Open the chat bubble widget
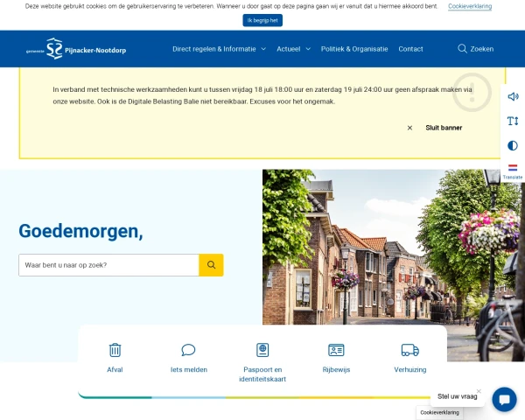The width and height of the screenshot is (525, 420). click(504, 400)
